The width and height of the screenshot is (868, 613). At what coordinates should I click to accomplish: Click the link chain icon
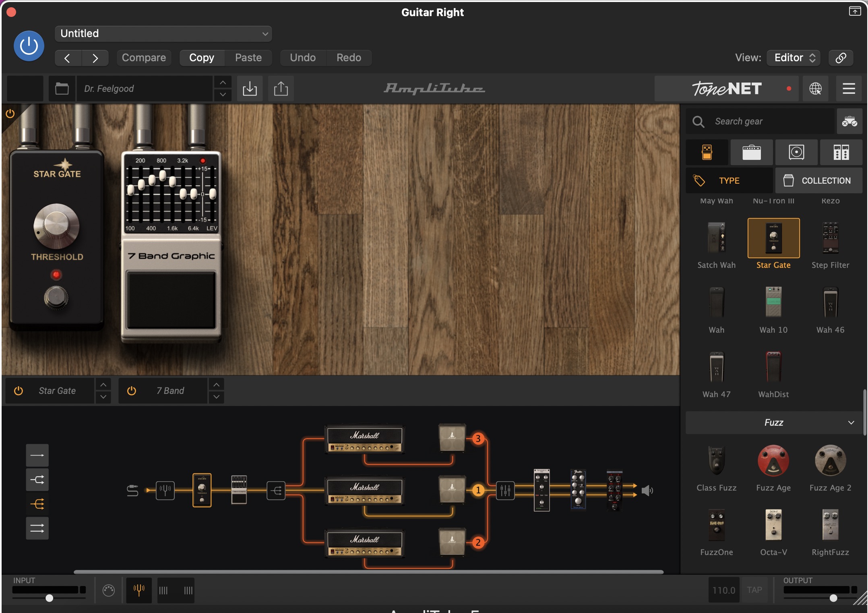[x=841, y=58]
